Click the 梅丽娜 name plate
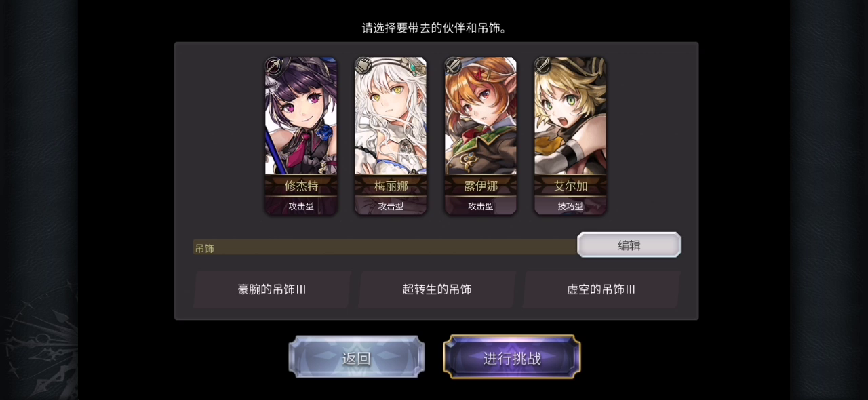Image resolution: width=868 pixels, height=400 pixels. click(x=391, y=186)
